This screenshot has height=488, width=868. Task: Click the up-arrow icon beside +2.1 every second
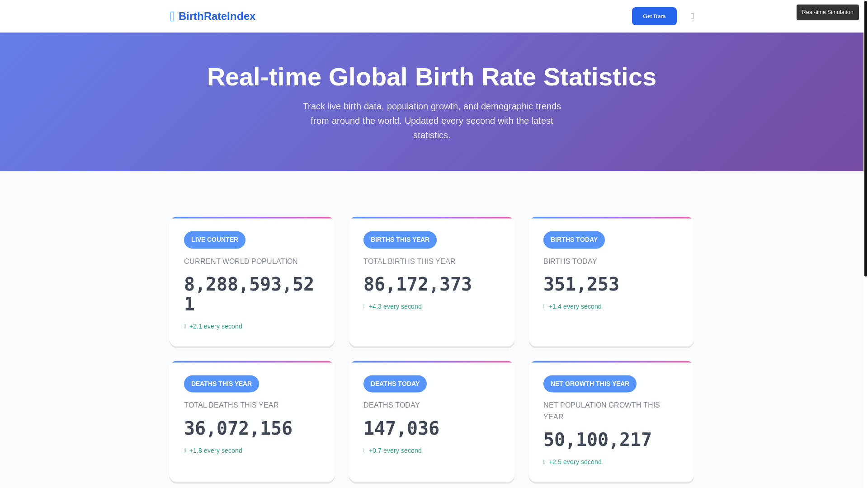[x=185, y=326]
